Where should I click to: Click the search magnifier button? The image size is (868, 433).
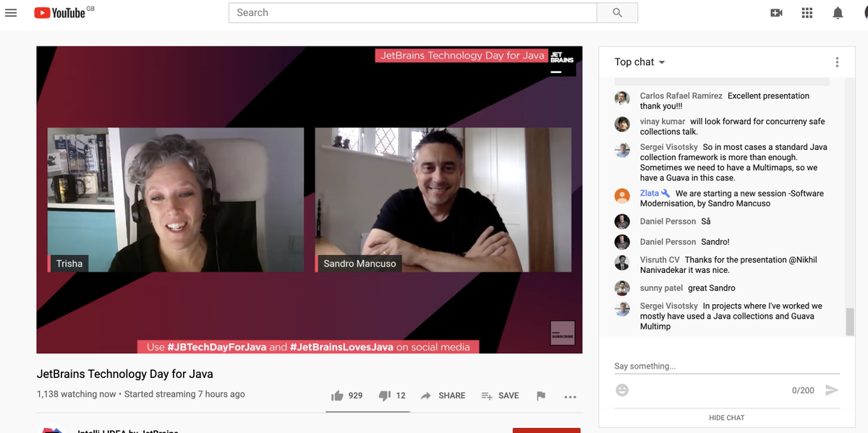pyautogui.click(x=617, y=12)
